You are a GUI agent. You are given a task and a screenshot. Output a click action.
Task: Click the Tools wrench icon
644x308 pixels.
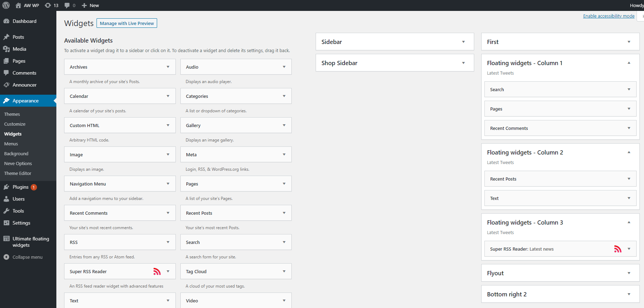coord(6,211)
